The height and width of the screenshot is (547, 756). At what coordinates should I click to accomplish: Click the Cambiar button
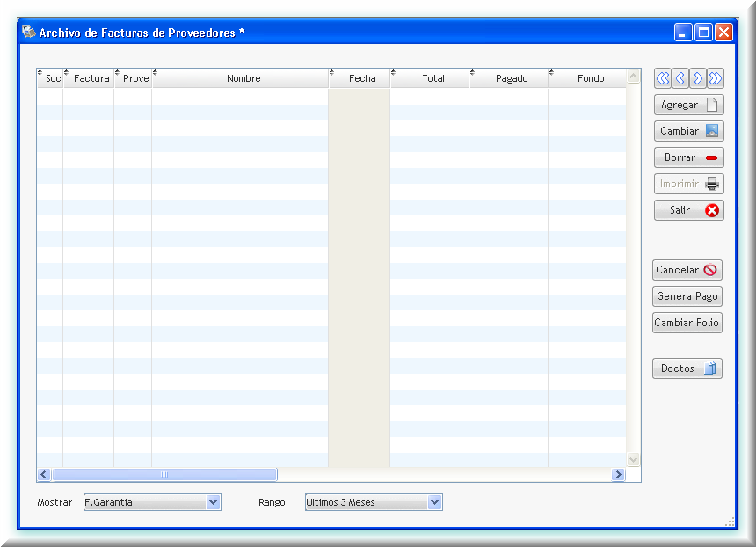point(689,131)
